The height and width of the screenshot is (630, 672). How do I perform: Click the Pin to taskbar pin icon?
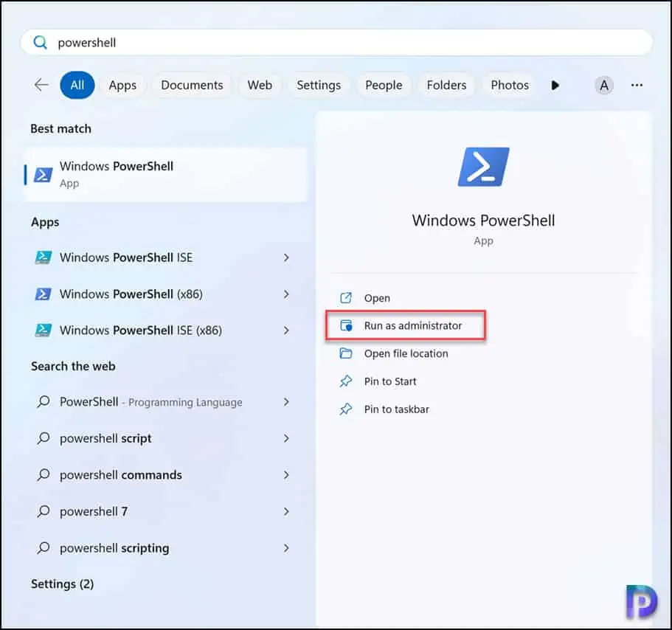(x=346, y=409)
